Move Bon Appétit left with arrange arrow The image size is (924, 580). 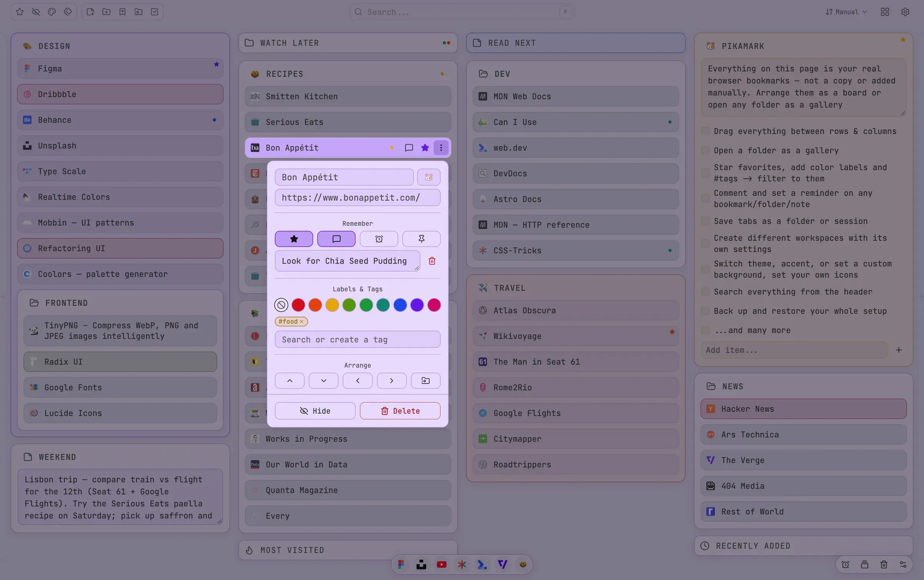pyautogui.click(x=358, y=381)
